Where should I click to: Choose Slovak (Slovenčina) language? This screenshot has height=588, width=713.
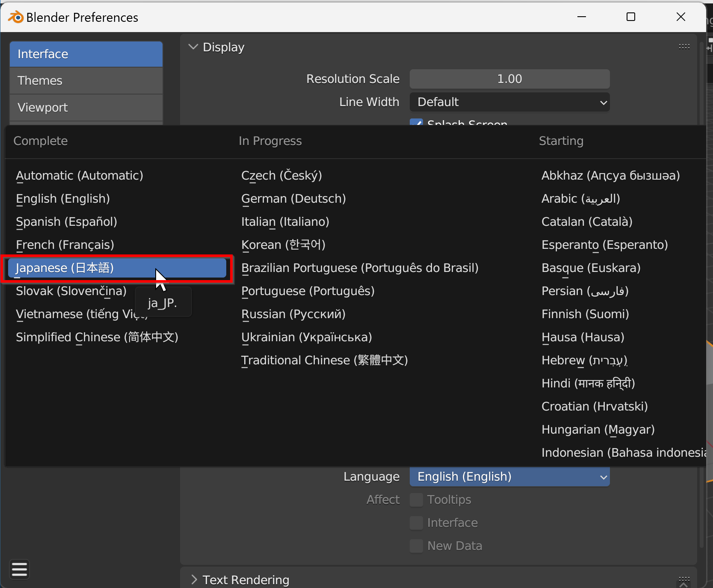71,291
